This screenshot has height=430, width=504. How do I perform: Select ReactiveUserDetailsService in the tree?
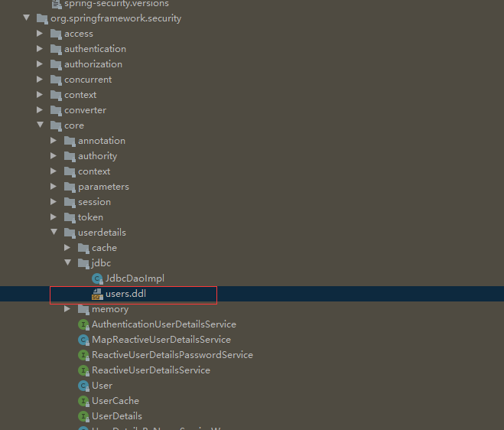151,370
